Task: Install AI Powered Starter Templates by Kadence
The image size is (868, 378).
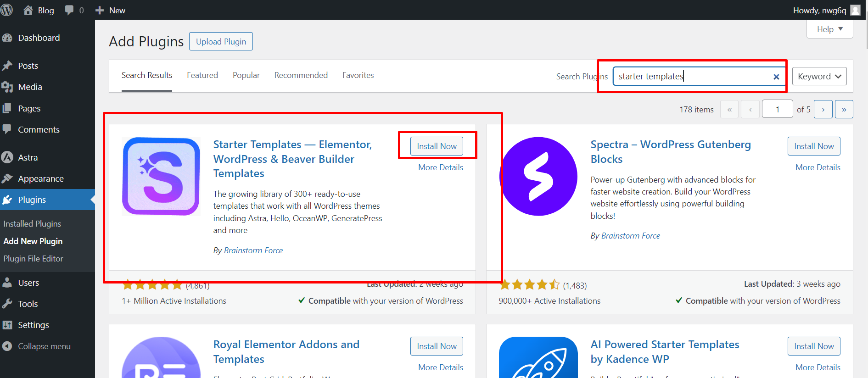Action: [814, 346]
